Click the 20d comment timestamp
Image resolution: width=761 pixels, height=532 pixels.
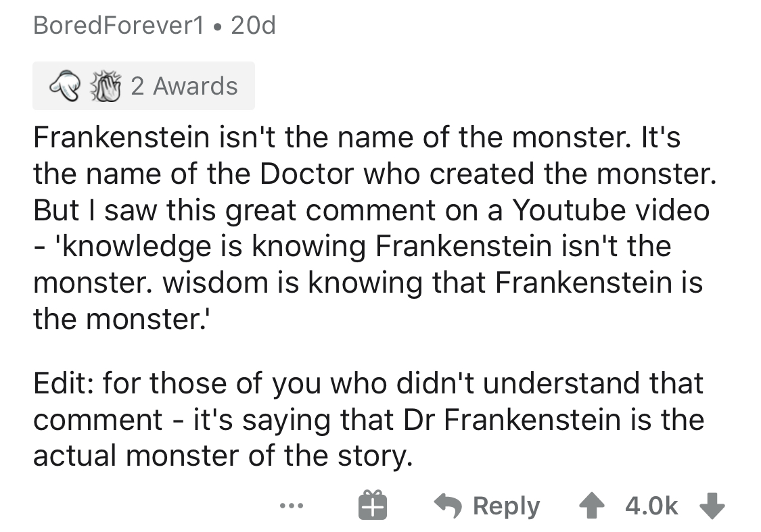coord(253,26)
